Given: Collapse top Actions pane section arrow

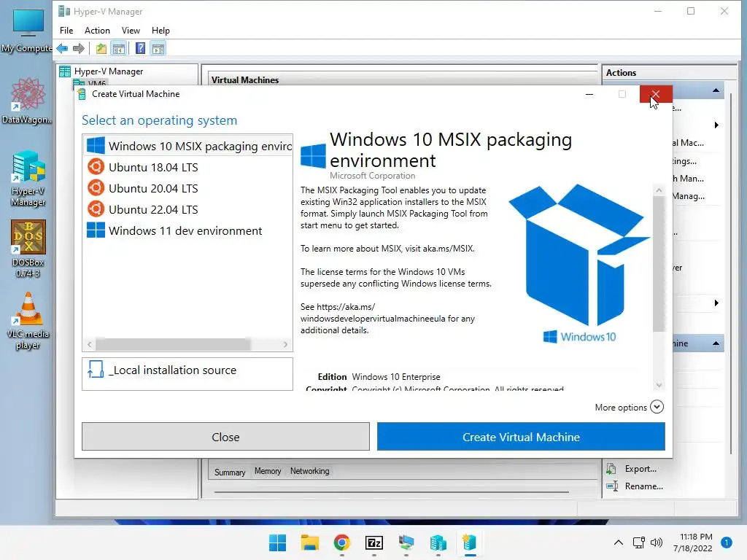Looking at the screenshot, I should (716, 90).
